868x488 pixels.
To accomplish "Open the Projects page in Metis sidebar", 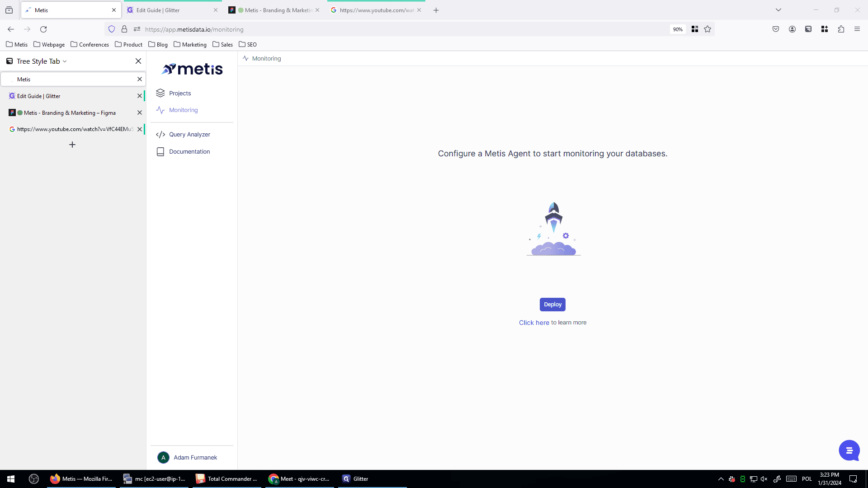I will [180, 94].
